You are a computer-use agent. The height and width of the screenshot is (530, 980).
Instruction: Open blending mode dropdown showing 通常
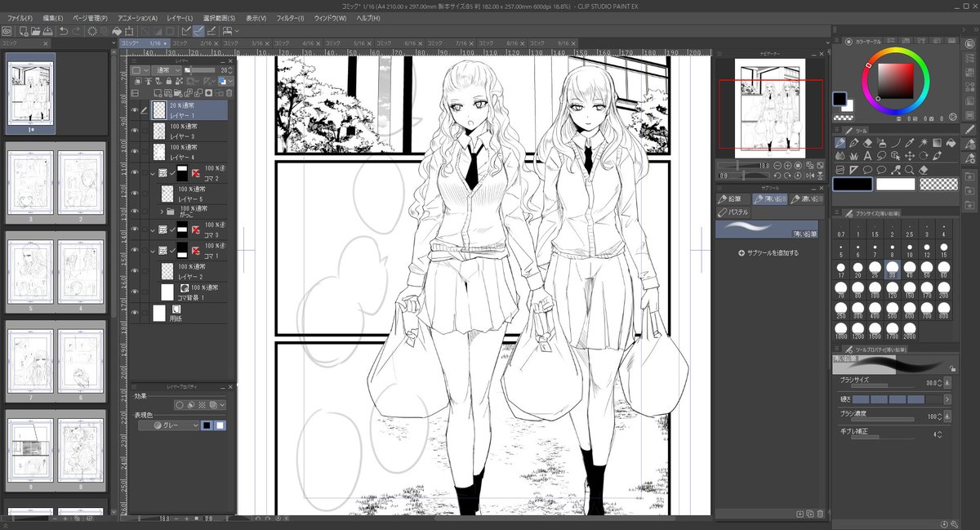coord(167,70)
